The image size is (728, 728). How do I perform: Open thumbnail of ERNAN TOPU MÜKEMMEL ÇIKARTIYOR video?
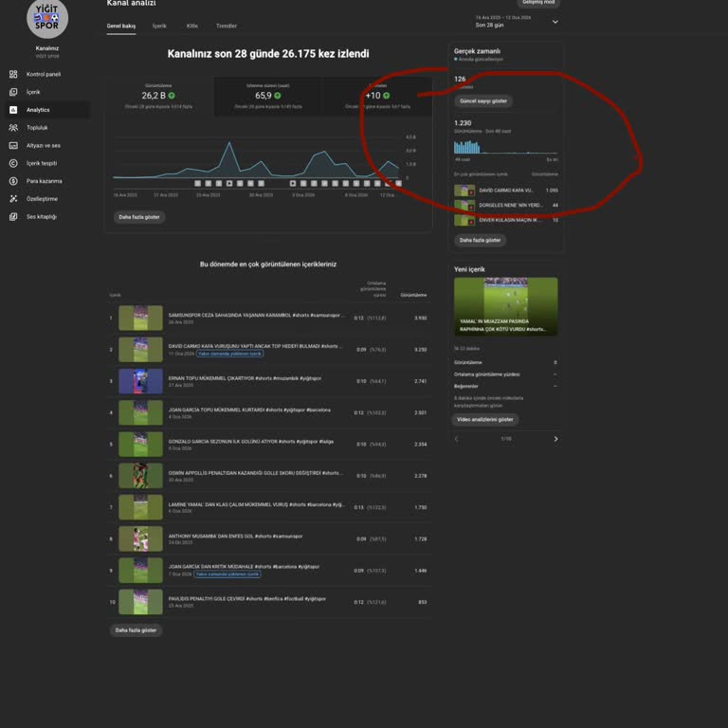click(x=140, y=381)
